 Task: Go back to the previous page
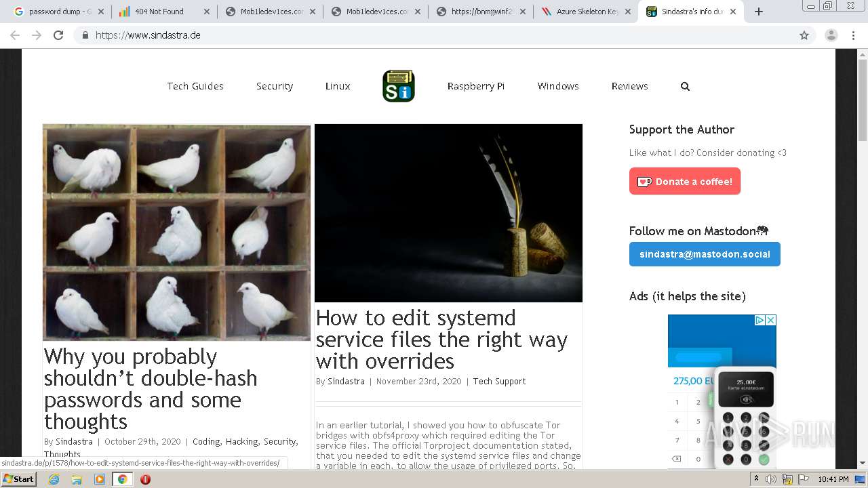pos(15,35)
